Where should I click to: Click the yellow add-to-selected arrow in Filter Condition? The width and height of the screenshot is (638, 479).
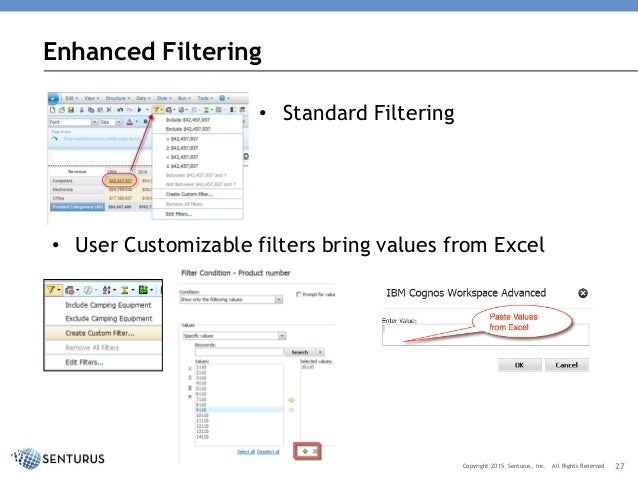[291, 400]
